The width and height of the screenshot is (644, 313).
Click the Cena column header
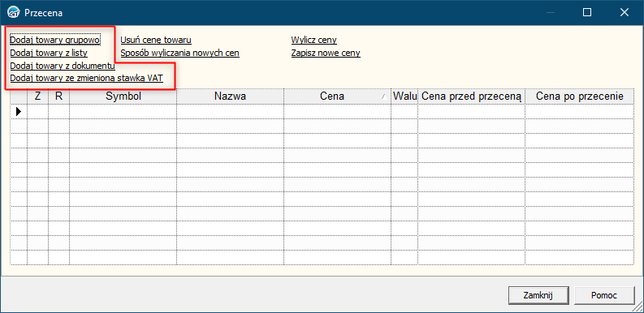point(337,96)
